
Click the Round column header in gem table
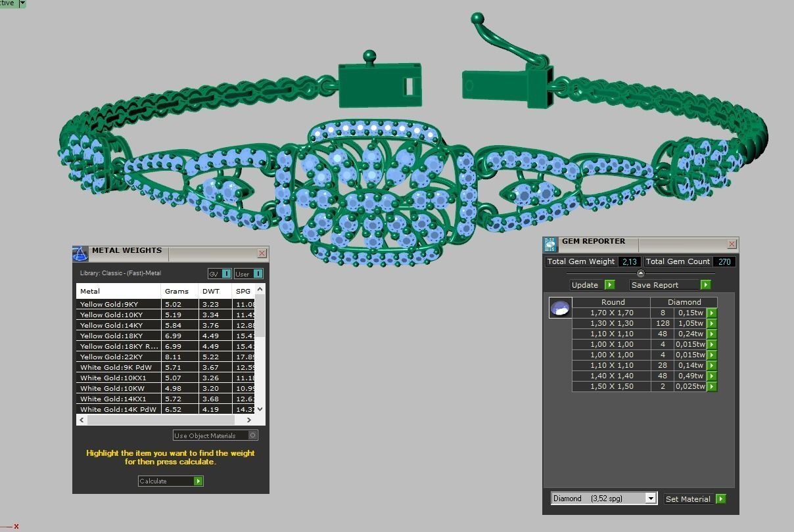[x=613, y=302]
